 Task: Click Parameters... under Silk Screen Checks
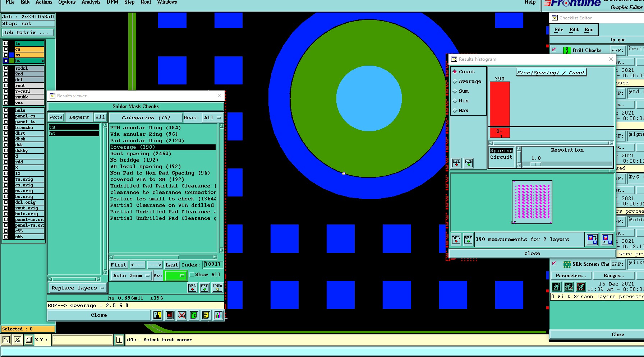click(x=571, y=276)
